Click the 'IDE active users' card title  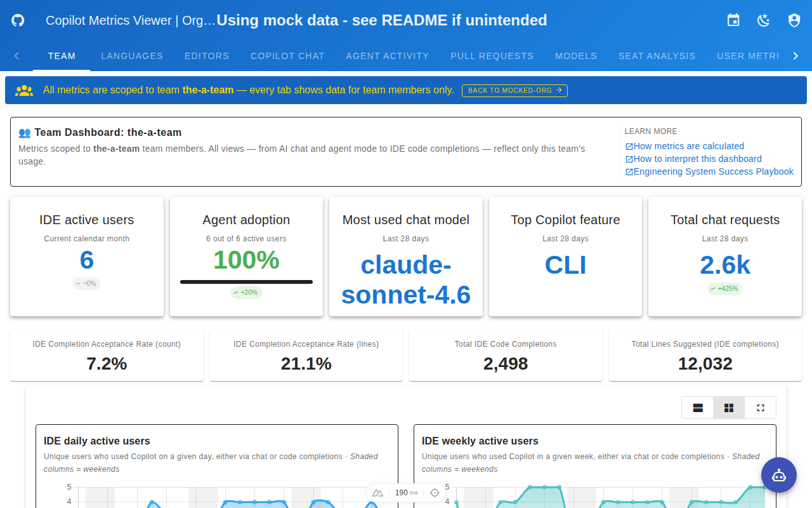coord(87,220)
